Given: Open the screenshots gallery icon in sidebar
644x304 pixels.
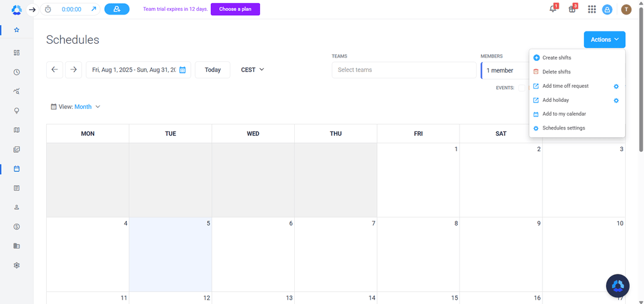Looking at the screenshot, I should click(16, 149).
